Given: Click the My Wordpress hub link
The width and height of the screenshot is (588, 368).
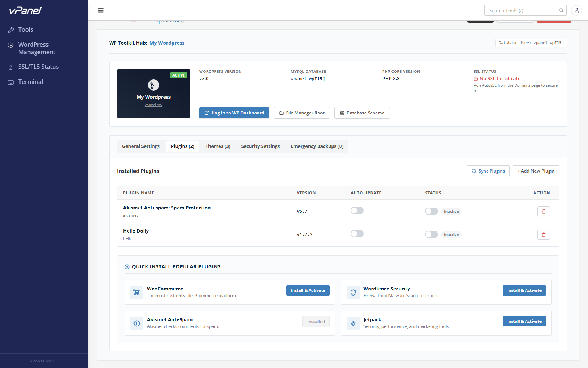Looking at the screenshot, I should click(x=167, y=43).
